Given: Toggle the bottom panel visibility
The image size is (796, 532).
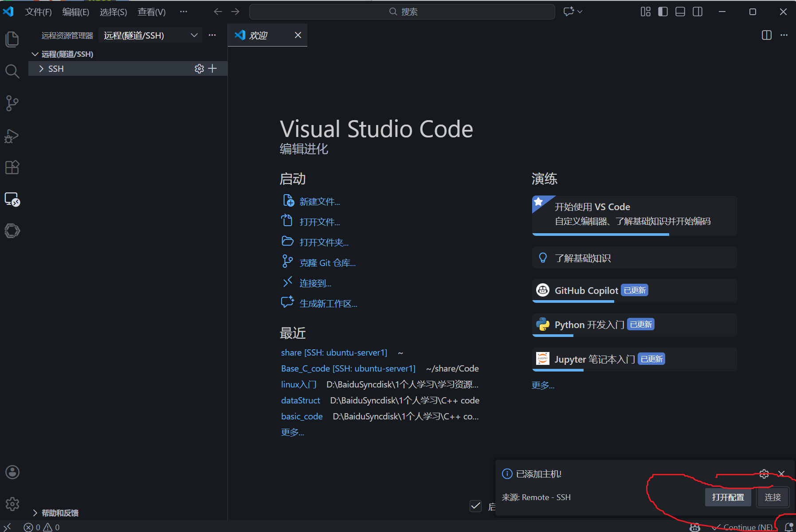Looking at the screenshot, I should coord(680,12).
